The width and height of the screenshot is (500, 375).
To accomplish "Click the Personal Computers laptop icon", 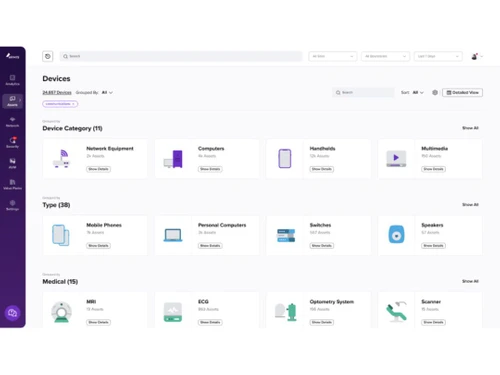I will [x=173, y=235].
